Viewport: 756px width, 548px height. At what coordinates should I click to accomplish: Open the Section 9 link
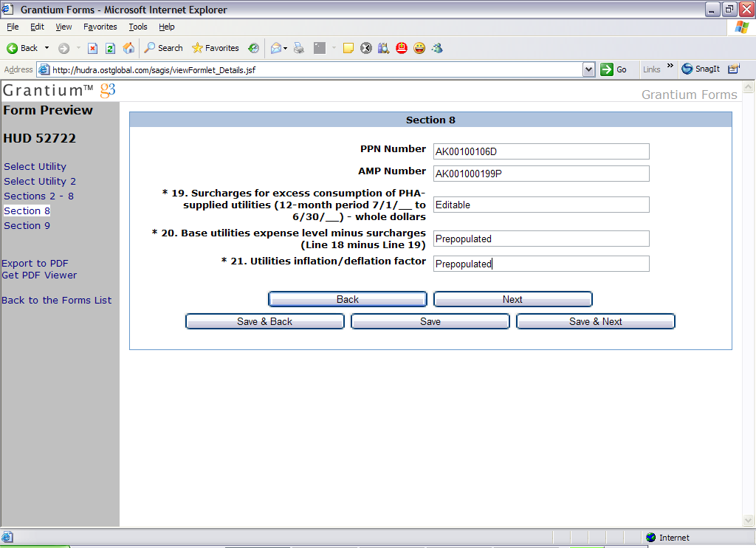click(x=27, y=226)
